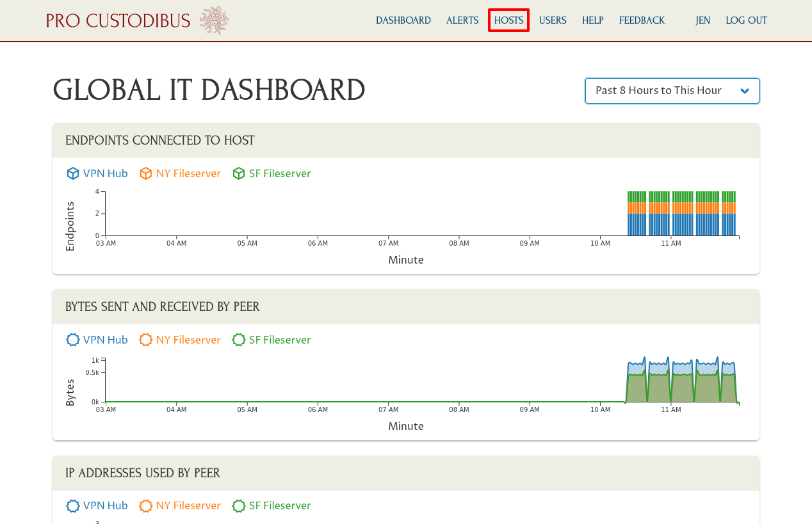Open SF Fileserver link in Endpoints Connected legend
This screenshot has height=524, width=812.
pyautogui.click(x=280, y=173)
